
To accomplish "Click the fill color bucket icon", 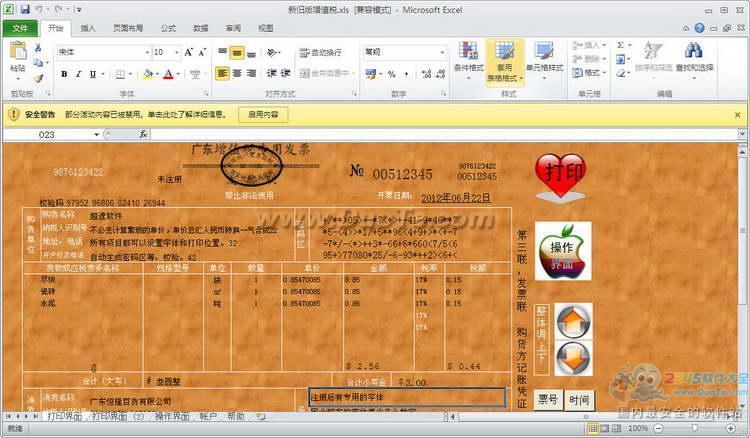I will tap(148, 74).
